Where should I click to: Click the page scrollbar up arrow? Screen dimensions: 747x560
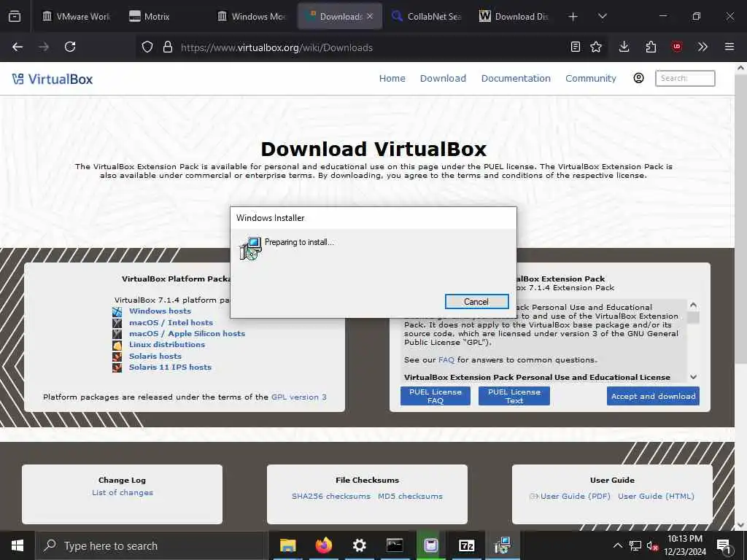pyautogui.click(x=741, y=68)
